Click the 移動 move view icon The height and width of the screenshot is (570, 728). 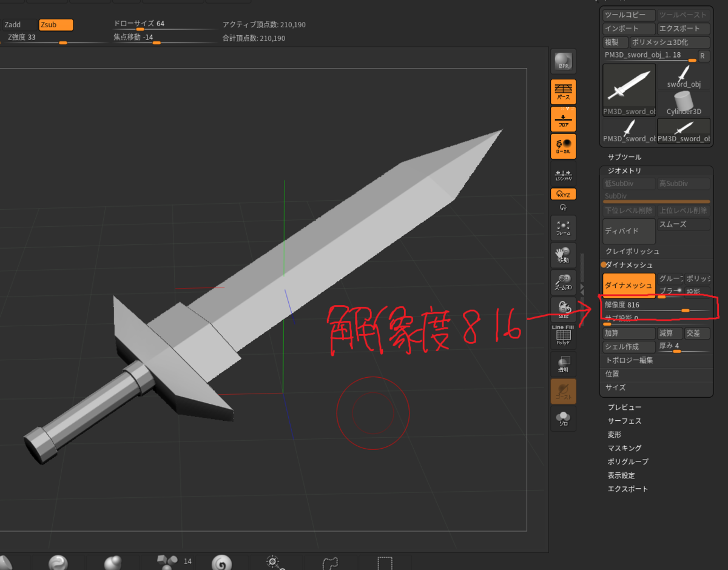(564, 255)
